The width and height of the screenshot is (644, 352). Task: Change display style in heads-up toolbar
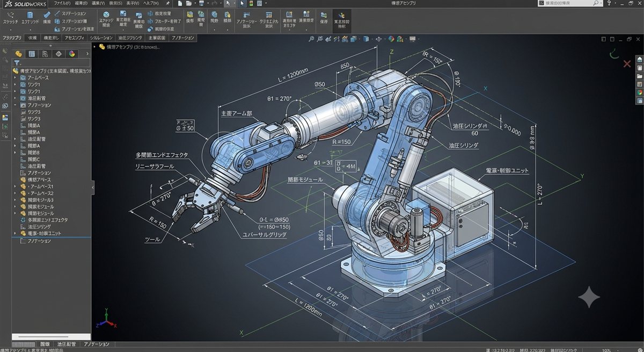(366, 39)
